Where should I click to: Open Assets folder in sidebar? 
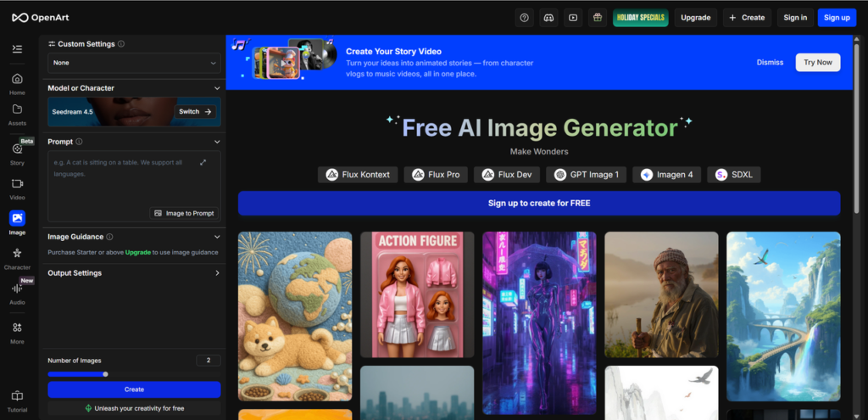[17, 115]
